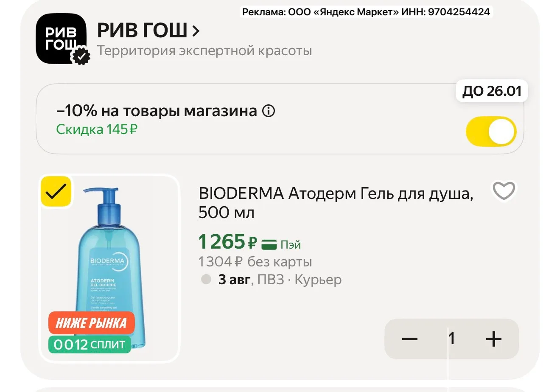The height and width of the screenshot is (392, 560).
Task: Click the ДО 26.01 expiry label
Action: [x=492, y=91]
